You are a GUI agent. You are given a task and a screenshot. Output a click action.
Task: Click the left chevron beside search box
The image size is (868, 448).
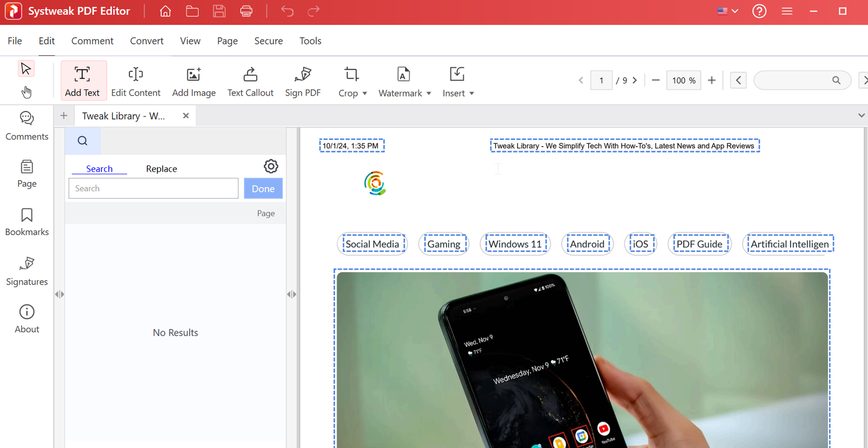click(738, 80)
